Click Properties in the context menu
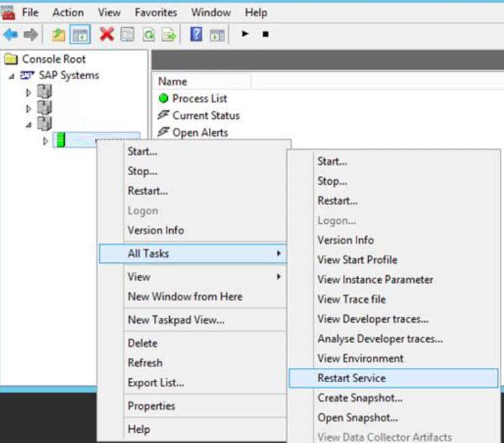 click(151, 406)
